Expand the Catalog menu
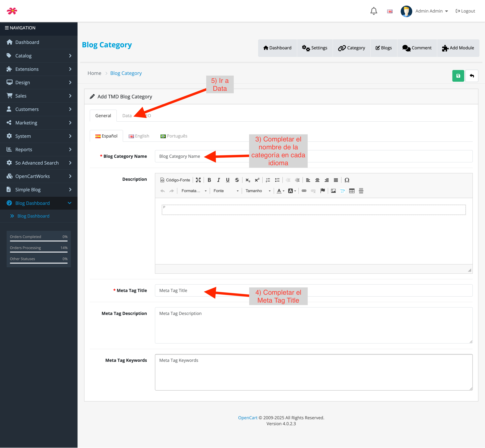 tap(39, 56)
